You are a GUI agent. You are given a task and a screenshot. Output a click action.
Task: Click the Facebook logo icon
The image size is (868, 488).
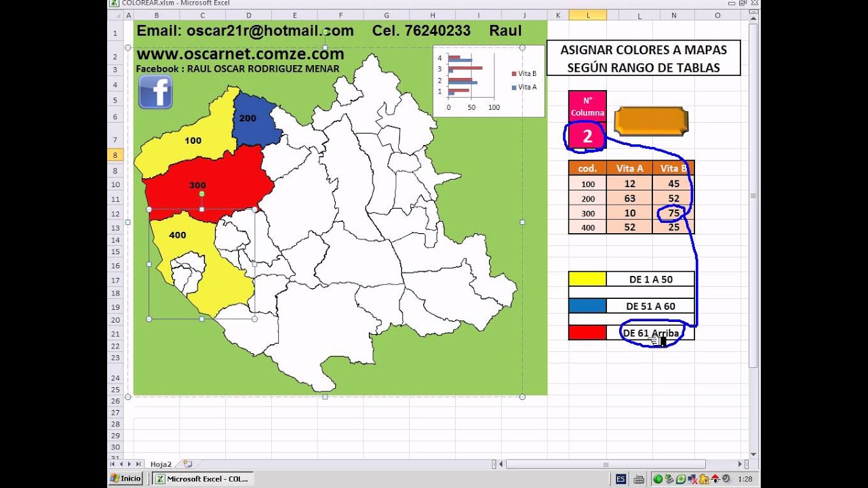(x=155, y=91)
